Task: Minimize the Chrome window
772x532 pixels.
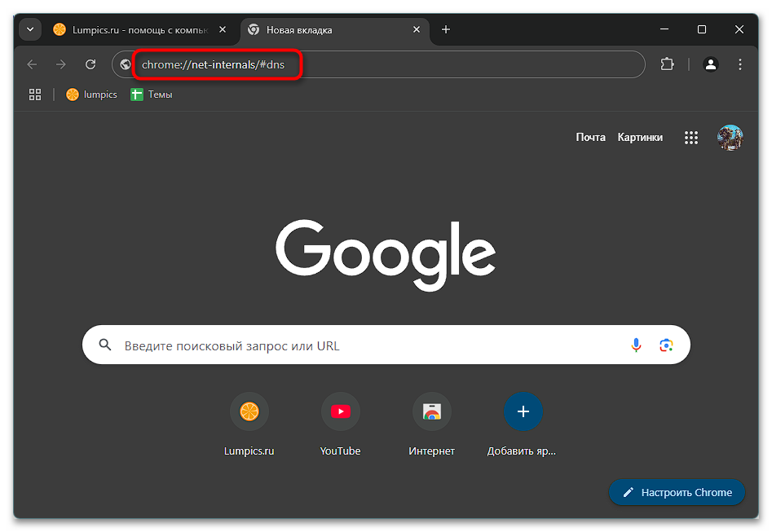Action: 664,29
